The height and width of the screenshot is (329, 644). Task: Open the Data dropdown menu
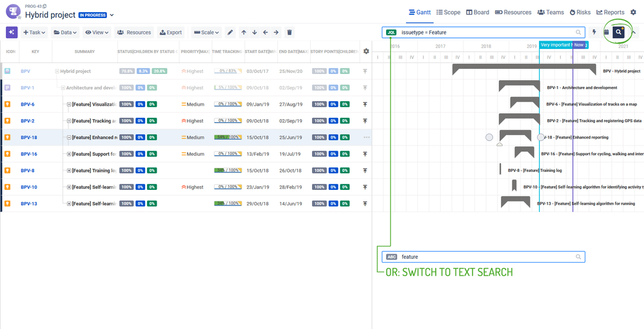click(x=66, y=32)
